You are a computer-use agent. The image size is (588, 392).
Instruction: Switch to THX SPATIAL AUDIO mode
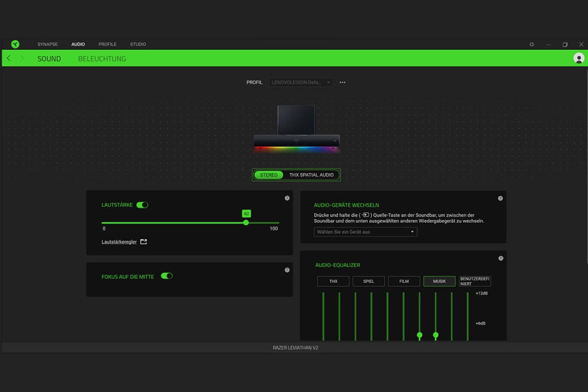(x=311, y=175)
